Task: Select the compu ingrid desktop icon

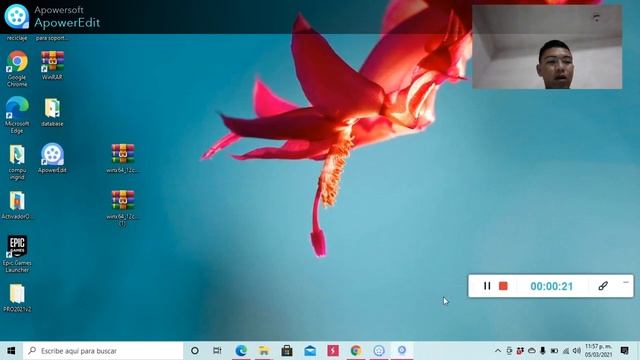Action: 17,162
